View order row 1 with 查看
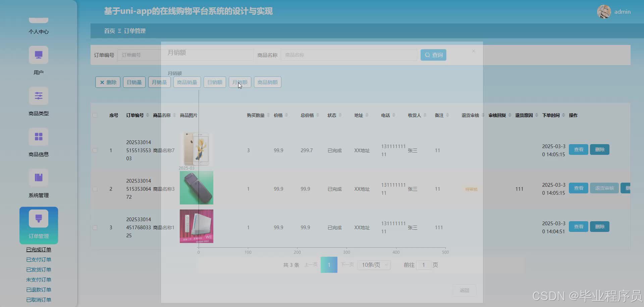The height and width of the screenshot is (307, 644). coord(578,149)
